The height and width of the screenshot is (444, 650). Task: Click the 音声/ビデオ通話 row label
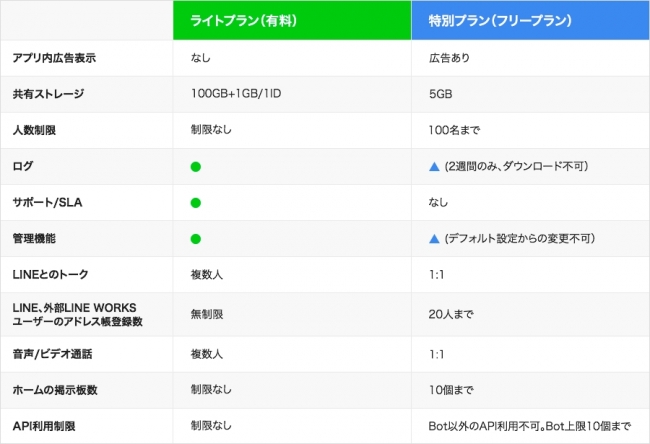52,354
